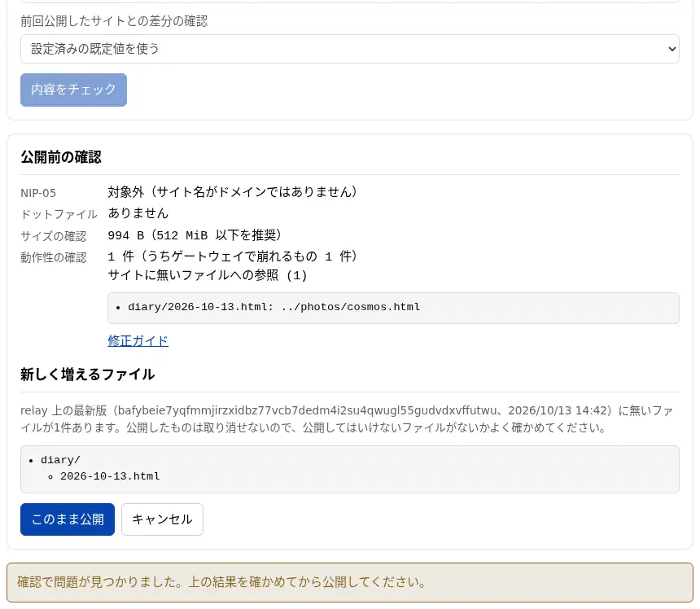Click the ドットファイル label
Image resolution: width=700 pixels, height=609 pixels.
click(59, 215)
